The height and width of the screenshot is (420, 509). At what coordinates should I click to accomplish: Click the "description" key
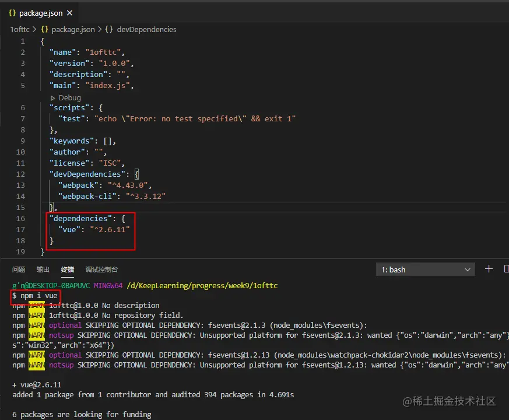tap(78, 75)
